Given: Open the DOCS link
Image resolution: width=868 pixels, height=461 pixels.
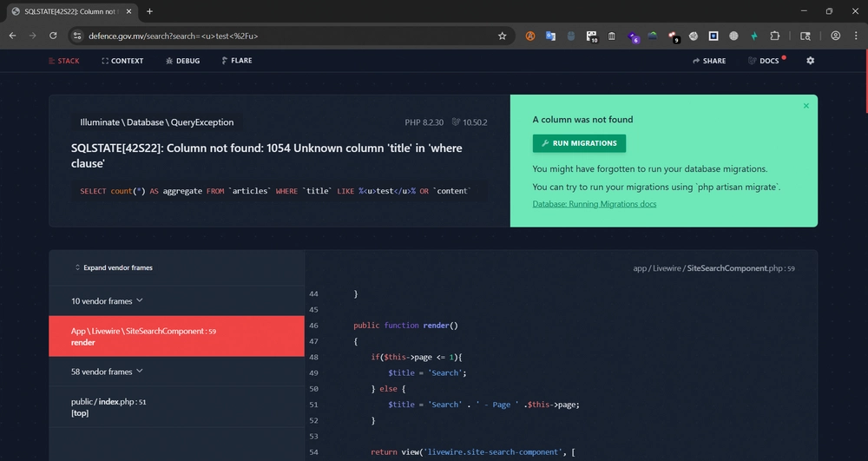Looking at the screenshot, I should pos(766,61).
